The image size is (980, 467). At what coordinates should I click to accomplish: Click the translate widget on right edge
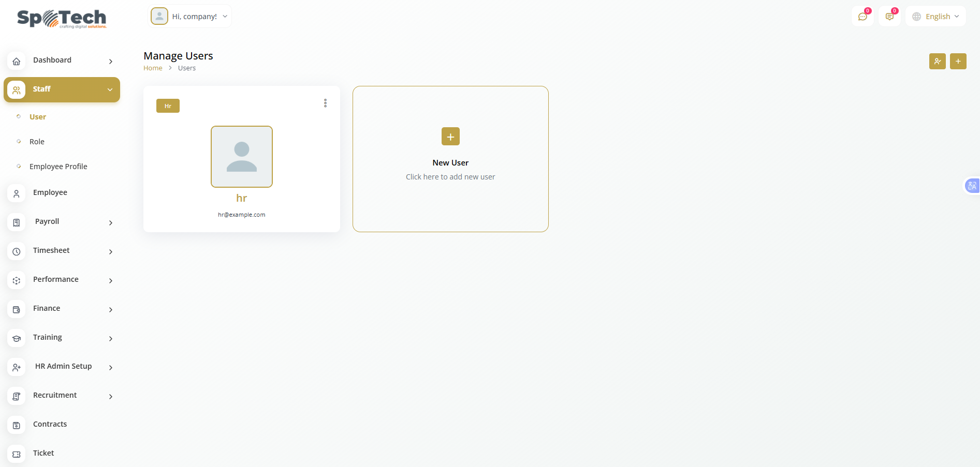pos(972,186)
